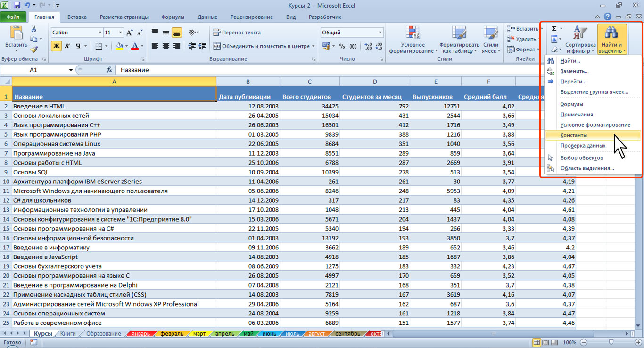644x348 pixels.
Task: Open the font size 11 dropdown
Action: tap(121, 33)
